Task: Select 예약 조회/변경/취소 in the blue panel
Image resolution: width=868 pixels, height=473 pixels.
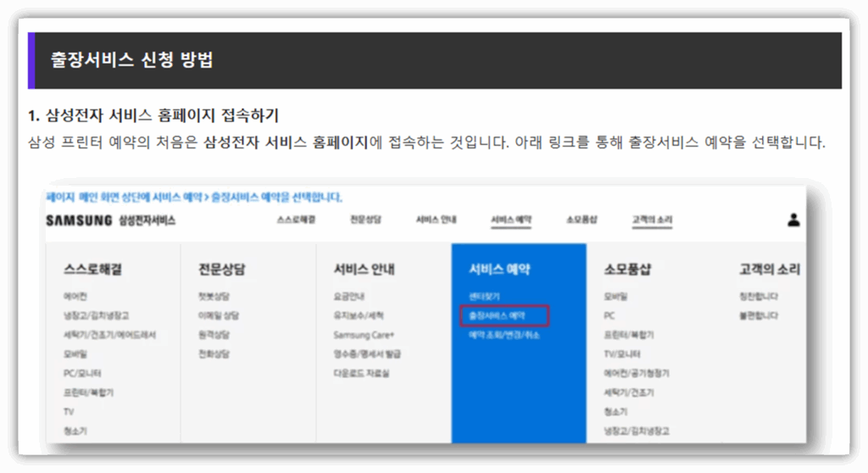Action: coord(504,335)
